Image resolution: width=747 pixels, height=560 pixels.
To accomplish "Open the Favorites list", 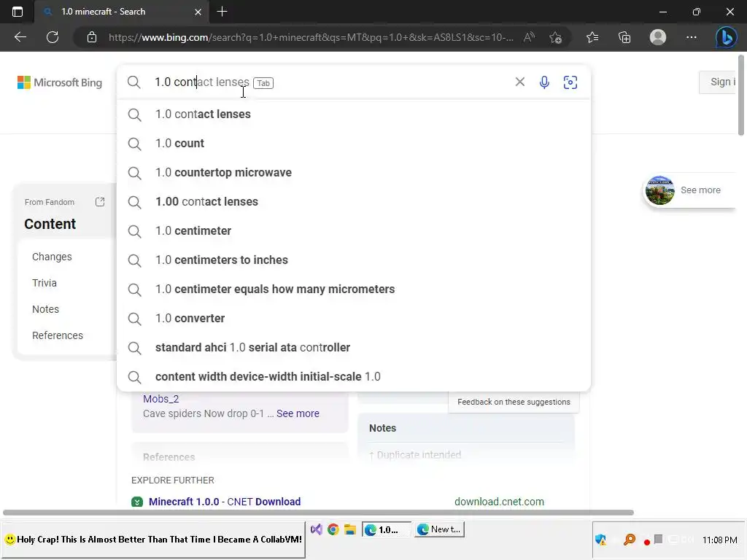I will pyautogui.click(x=592, y=37).
